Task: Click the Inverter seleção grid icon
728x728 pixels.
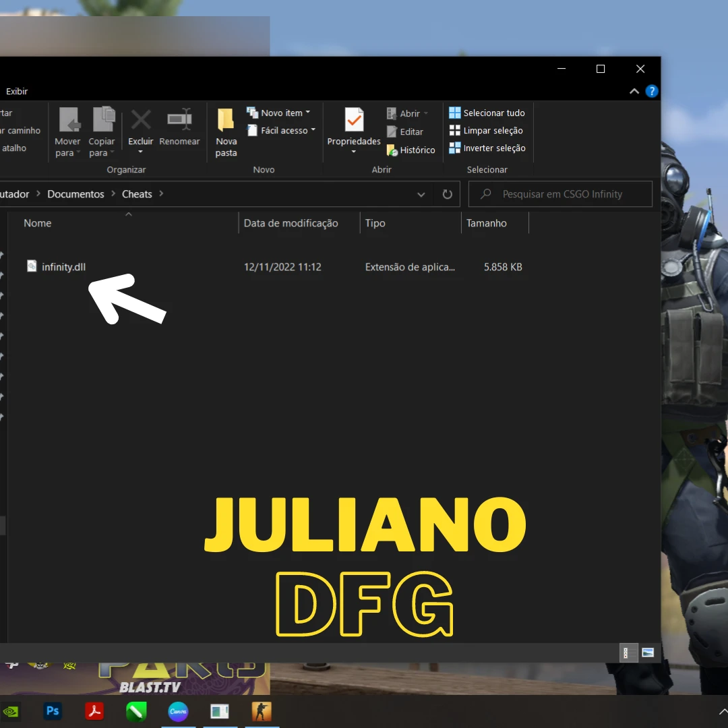Action: point(455,148)
